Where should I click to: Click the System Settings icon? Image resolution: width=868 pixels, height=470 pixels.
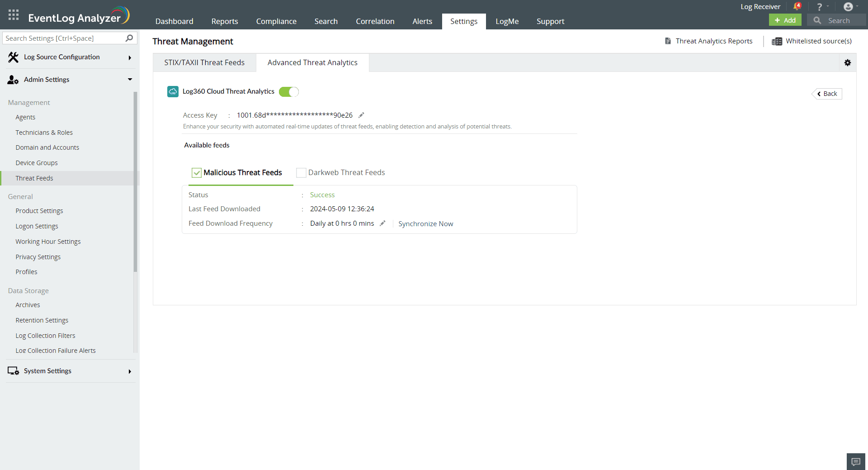click(x=13, y=371)
